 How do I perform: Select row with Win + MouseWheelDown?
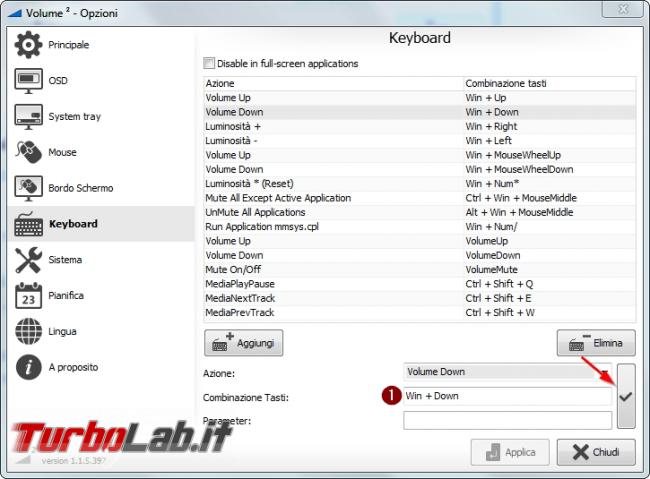(x=420, y=169)
